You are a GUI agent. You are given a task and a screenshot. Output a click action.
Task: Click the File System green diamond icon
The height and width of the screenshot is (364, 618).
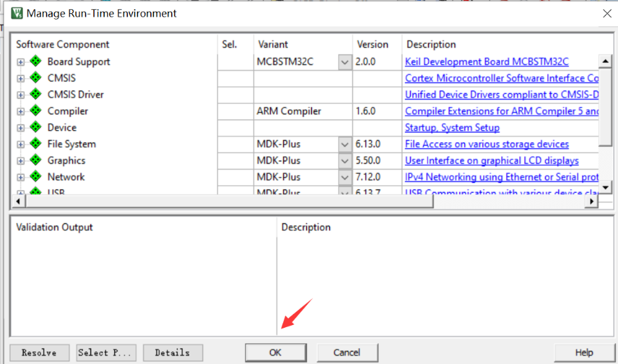(x=36, y=143)
